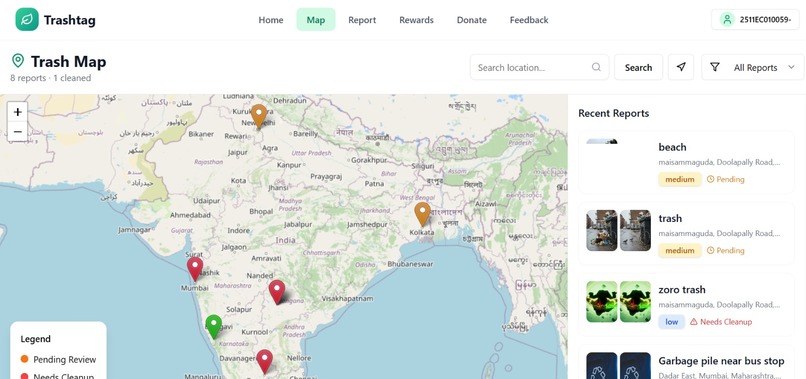Click second thumbnail of trash report
This screenshot has height=379, width=806.
[x=635, y=230]
